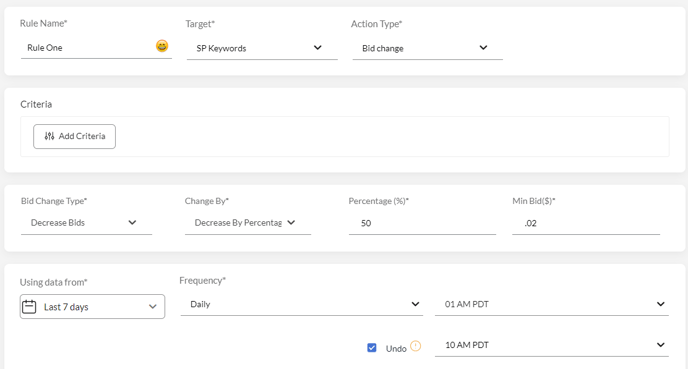
Task: Click the Criteria section heading
Action: (36, 104)
